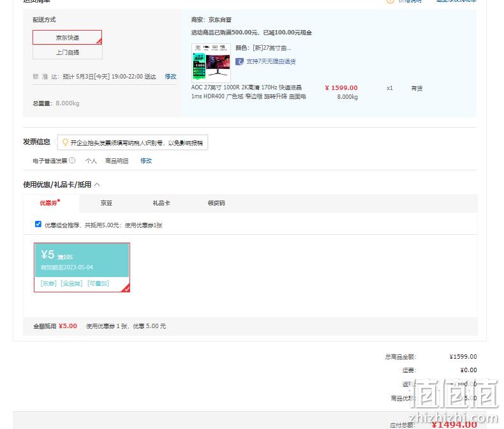Image resolution: width=504 pixels, height=429 pixels.
Task: Uncheck 优惠组合推荐 checkbox
Action: (38, 224)
